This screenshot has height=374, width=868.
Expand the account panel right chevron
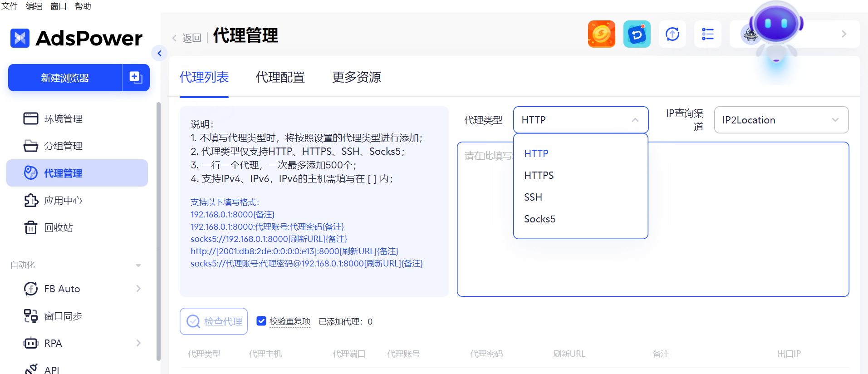coord(844,34)
